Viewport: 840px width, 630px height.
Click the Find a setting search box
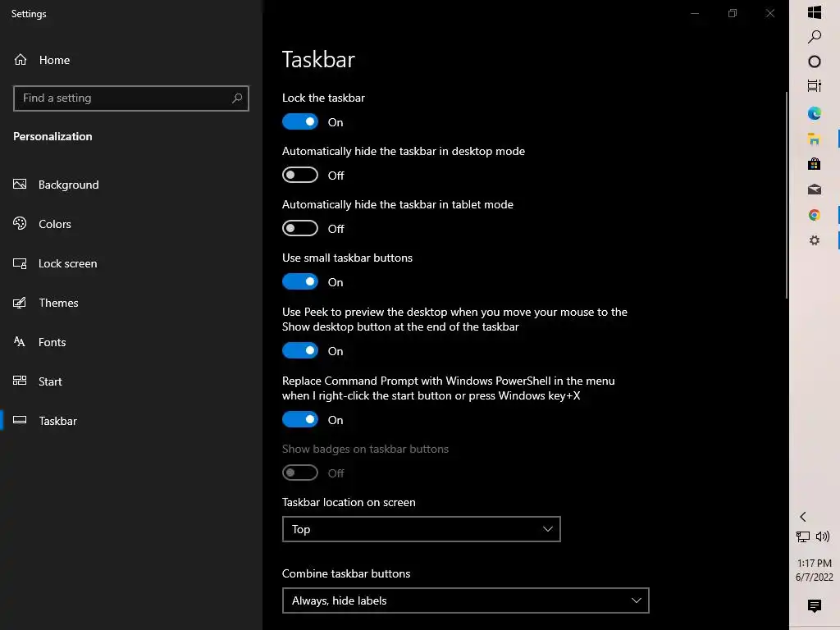point(123,98)
